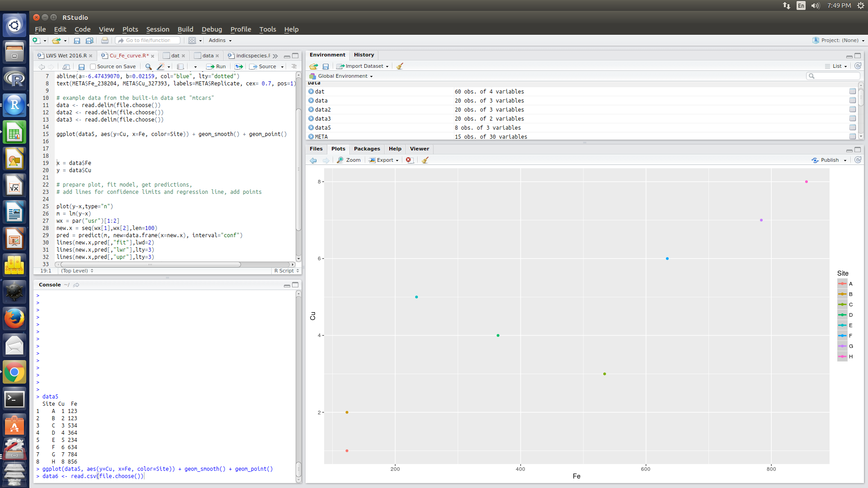Open the Session menu
The height and width of the screenshot is (488, 868).
[157, 29]
